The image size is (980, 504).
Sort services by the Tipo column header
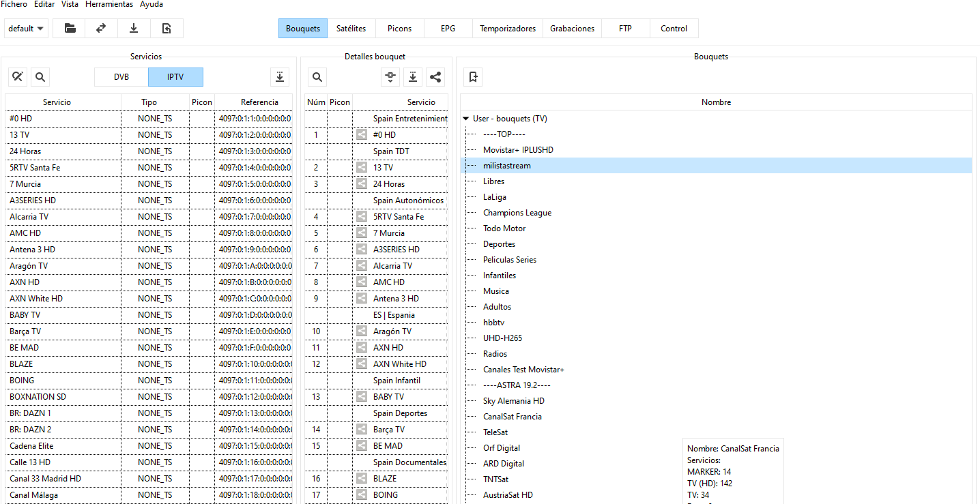pyautogui.click(x=149, y=102)
